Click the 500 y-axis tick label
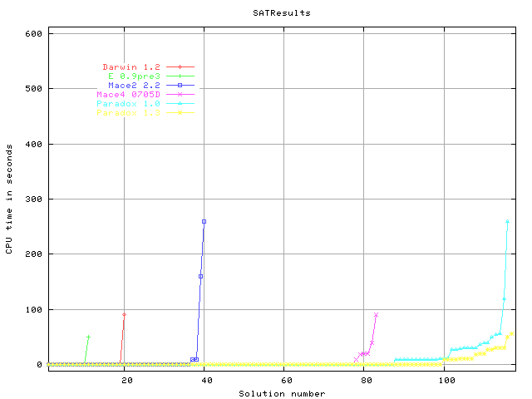The image size is (532, 399). [33, 89]
